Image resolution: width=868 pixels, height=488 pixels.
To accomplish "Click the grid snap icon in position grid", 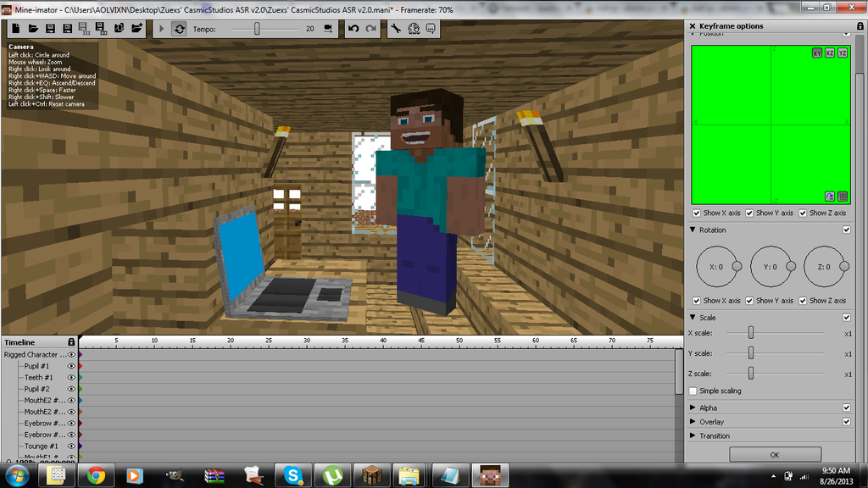I will (843, 197).
